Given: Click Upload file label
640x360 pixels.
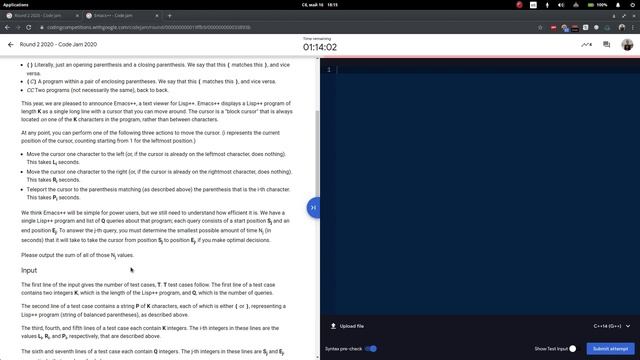Looking at the screenshot, I should 351,326.
